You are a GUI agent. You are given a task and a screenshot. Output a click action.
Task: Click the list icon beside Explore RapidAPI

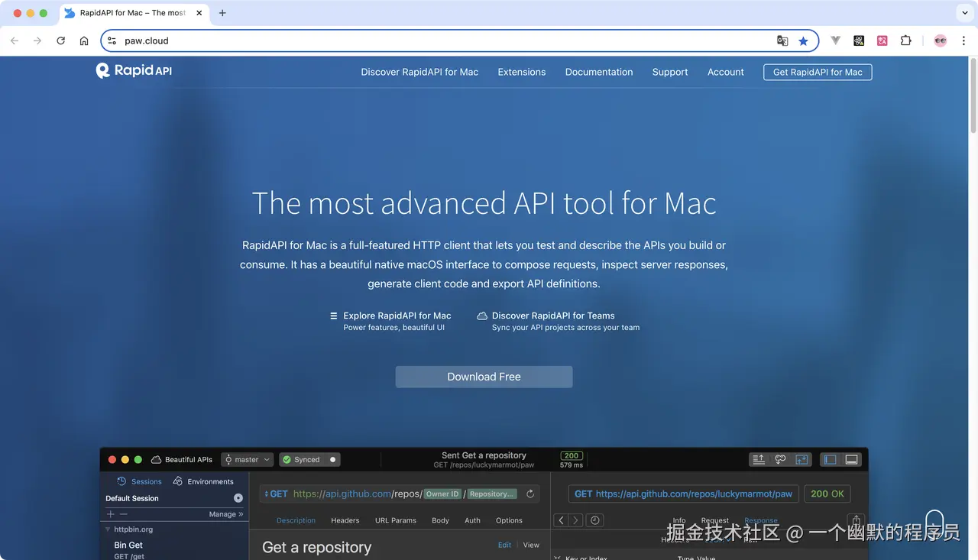click(x=333, y=316)
